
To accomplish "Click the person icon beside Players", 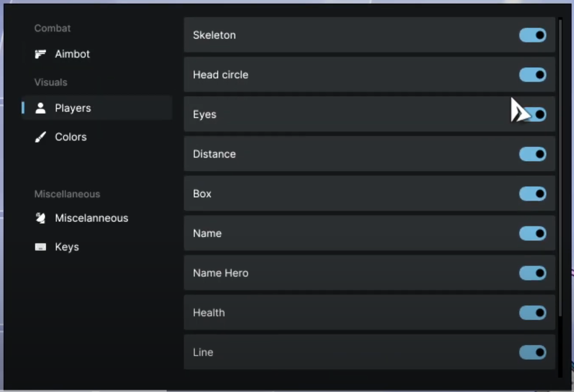I will 41,108.
